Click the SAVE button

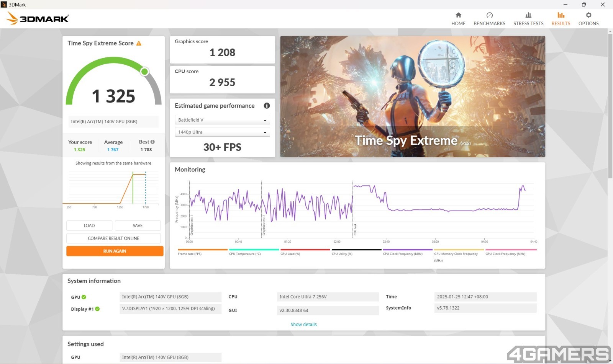[138, 225]
